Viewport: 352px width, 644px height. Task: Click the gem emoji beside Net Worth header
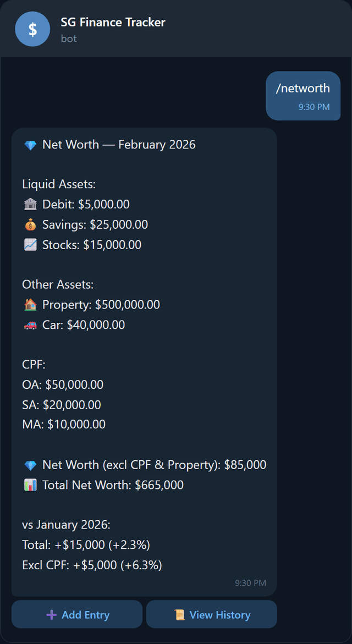click(30, 145)
